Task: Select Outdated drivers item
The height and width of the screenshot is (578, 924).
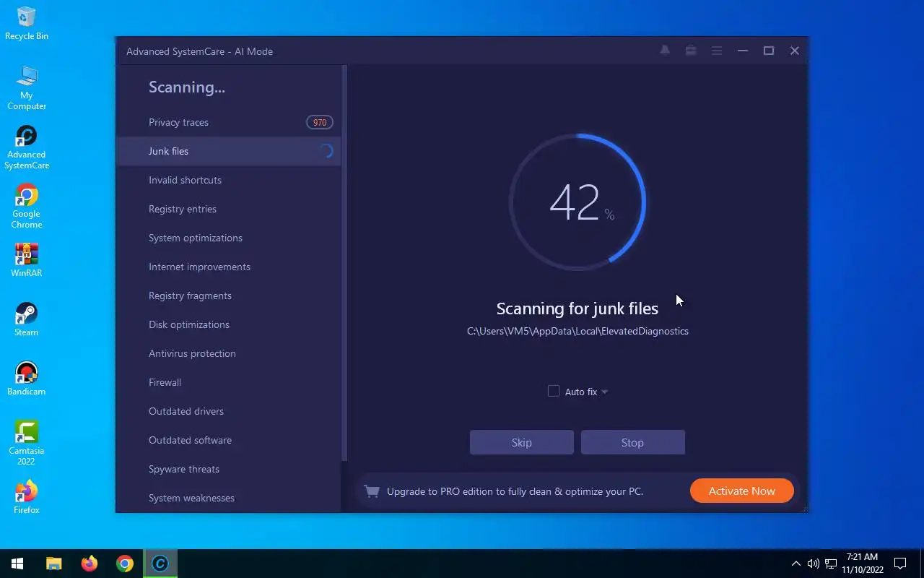Action: pos(229,411)
